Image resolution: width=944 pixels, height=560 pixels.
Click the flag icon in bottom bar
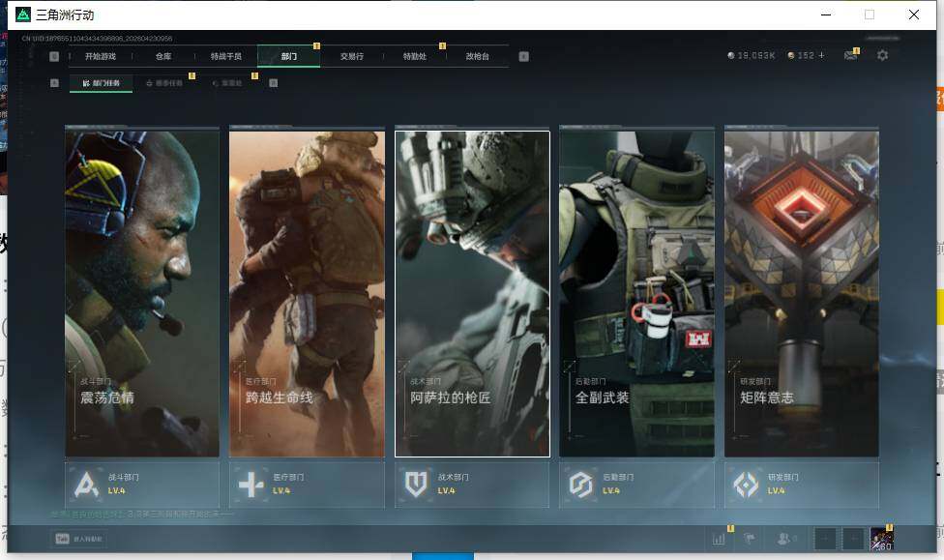(x=750, y=539)
